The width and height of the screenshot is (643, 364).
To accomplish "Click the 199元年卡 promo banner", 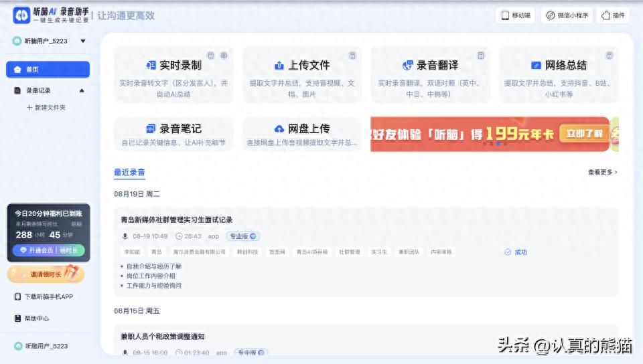I will tap(490, 134).
